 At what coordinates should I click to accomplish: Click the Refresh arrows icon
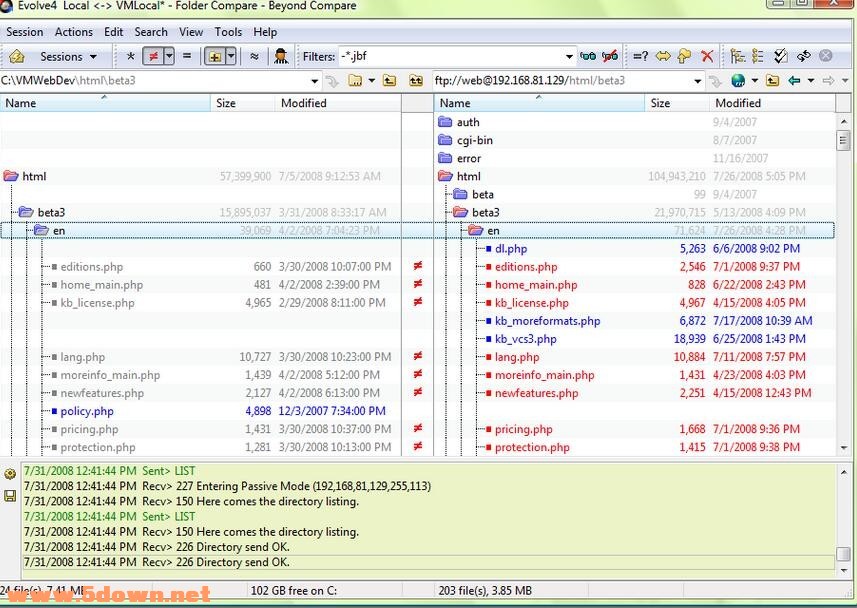pyautogui.click(x=803, y=56)
